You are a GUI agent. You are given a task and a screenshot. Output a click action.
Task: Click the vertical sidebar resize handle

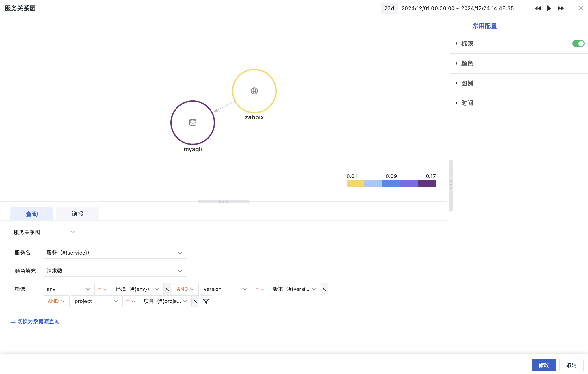pyautogui.click(x=451, y=185)
